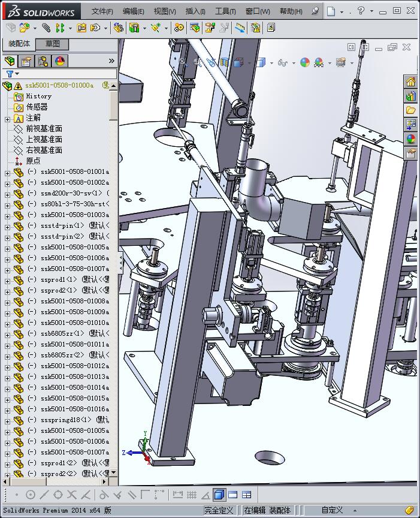The image size is (420, 518).
Task: Toggle the shaded-with-edges cube button
Action: click(x=219, y=495)
